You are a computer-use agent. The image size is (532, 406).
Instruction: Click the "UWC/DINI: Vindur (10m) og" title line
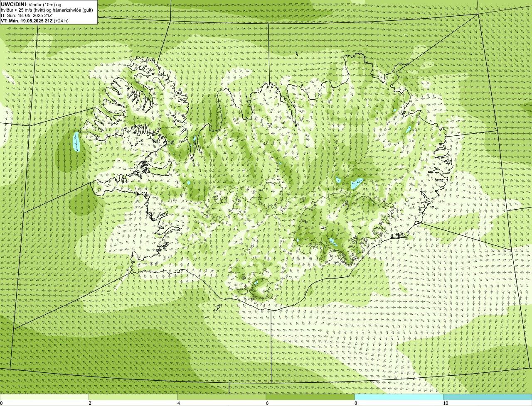coord(31,4)
